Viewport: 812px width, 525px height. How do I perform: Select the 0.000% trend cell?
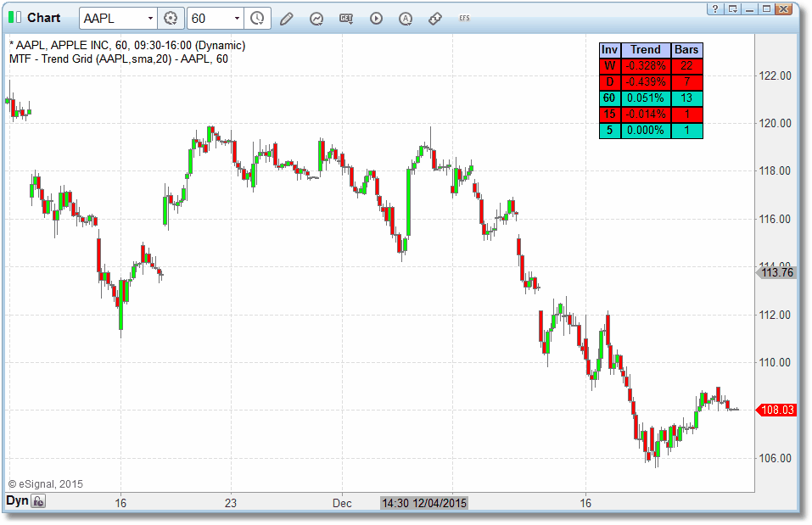pyautogui.click(x=645, y=130)
